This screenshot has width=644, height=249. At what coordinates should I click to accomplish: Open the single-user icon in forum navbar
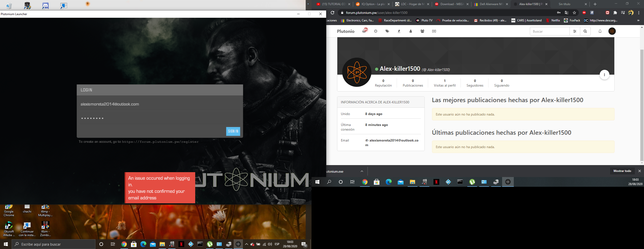pos(411,31)
